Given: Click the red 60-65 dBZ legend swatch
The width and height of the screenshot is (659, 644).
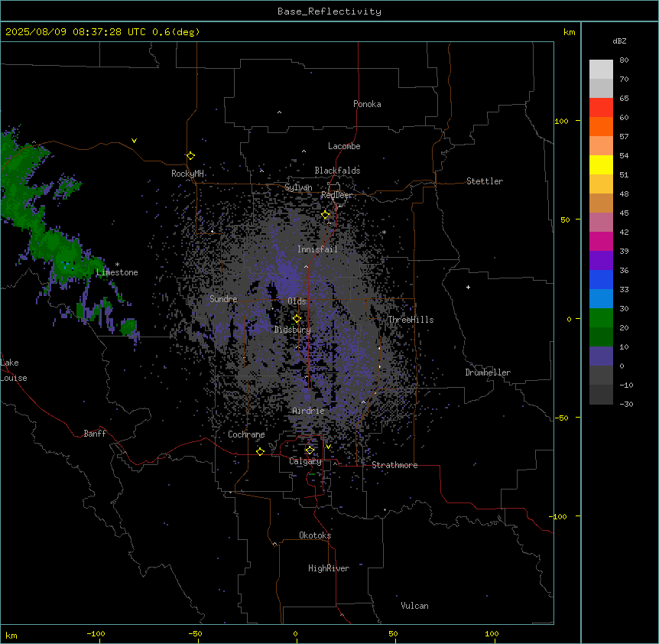Looking at the screenshot, I should 601,108.
